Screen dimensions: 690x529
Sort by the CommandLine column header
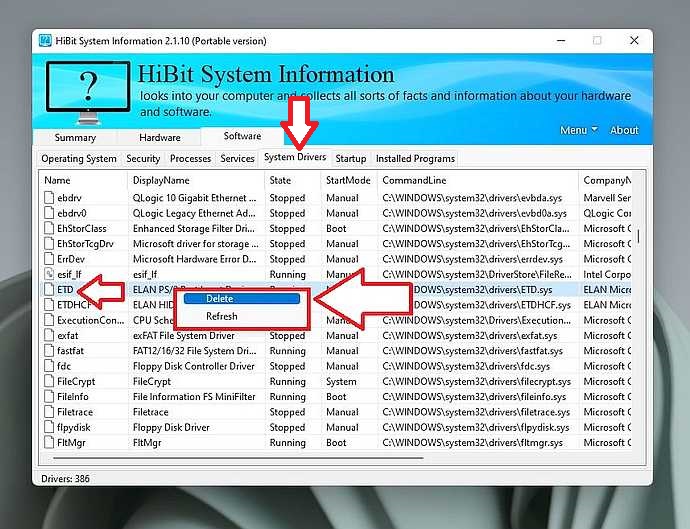click(478, 180)
